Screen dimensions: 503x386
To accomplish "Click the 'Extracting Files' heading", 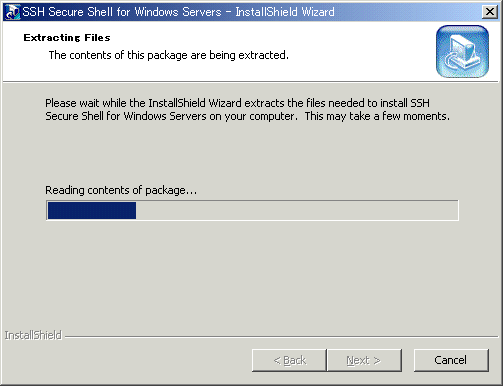I will pyautogui.click(x=67, y=38).
